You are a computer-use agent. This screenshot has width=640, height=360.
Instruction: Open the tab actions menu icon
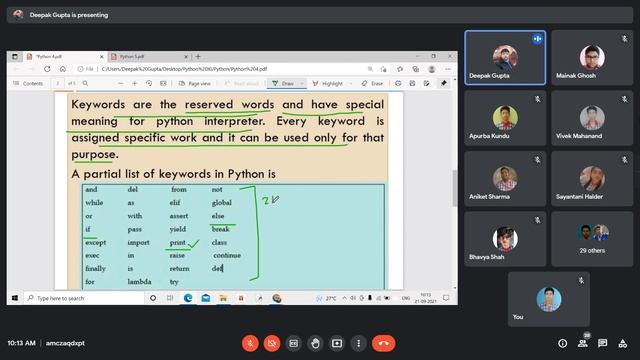15,56
